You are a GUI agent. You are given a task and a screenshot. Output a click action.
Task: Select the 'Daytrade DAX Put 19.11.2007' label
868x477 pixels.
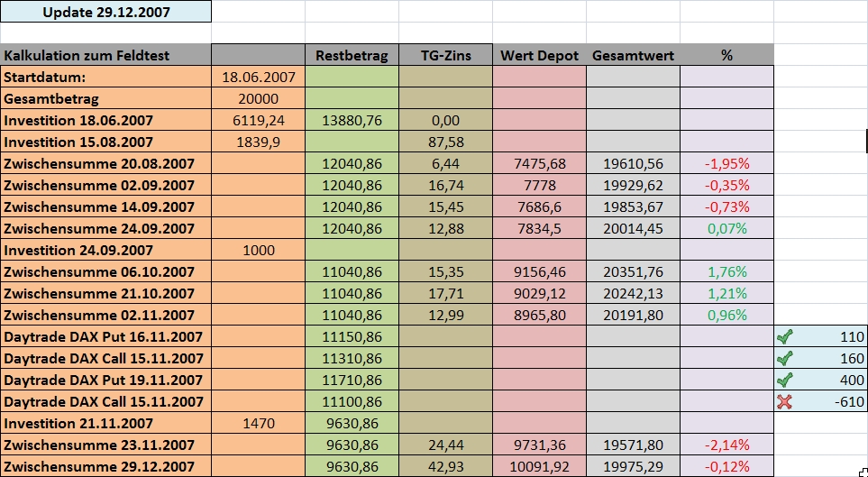pyautogui.click(x=104, y=380)
